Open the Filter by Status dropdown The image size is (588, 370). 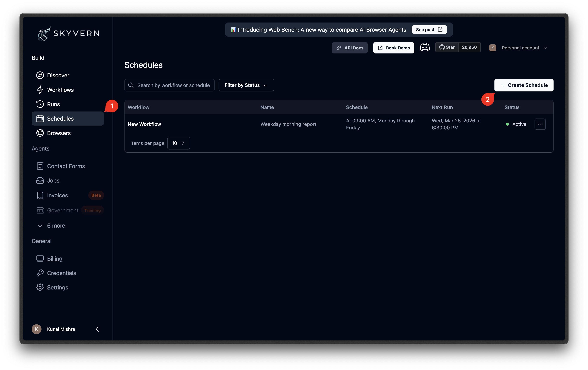[246, 85]
